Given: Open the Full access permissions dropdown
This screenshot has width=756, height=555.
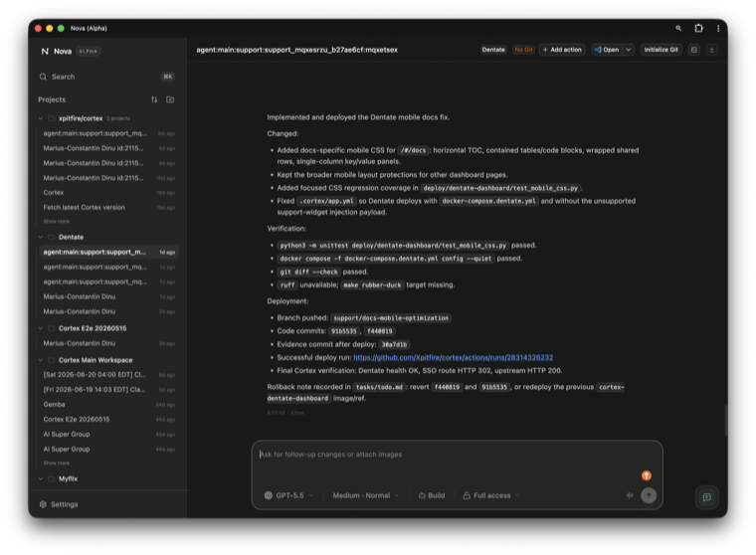Looking at the screenshot, I should click(490, 495).
